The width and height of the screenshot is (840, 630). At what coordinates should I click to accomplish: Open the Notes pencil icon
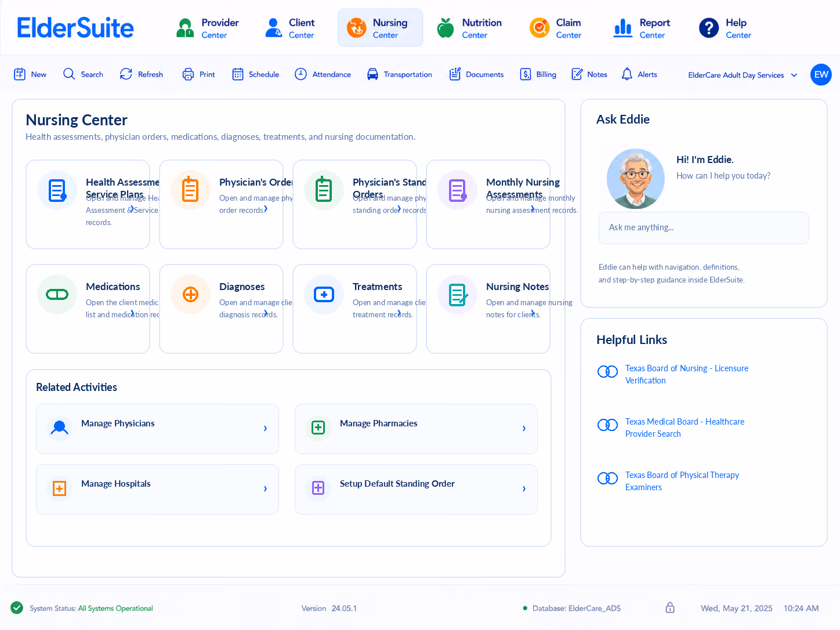[577, 74]
